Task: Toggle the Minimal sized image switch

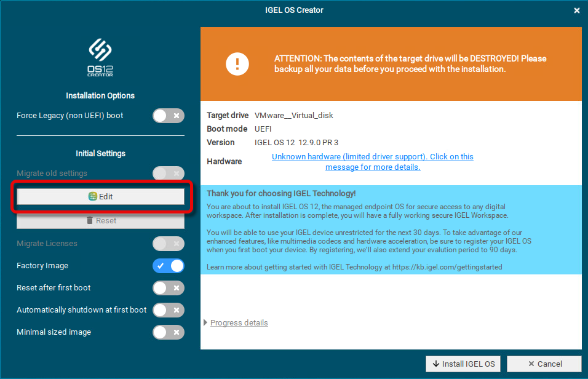Action: tap(169, 332)
